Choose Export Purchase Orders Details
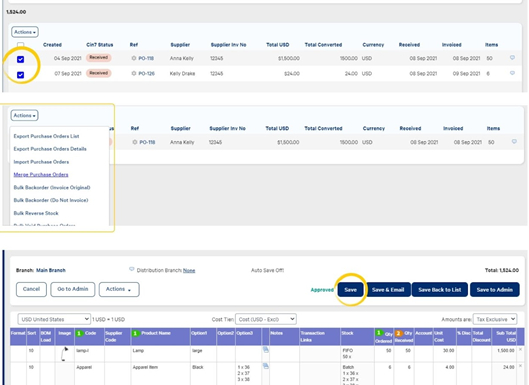Viewport: 529px width, 385px height. tap(50, 149)
